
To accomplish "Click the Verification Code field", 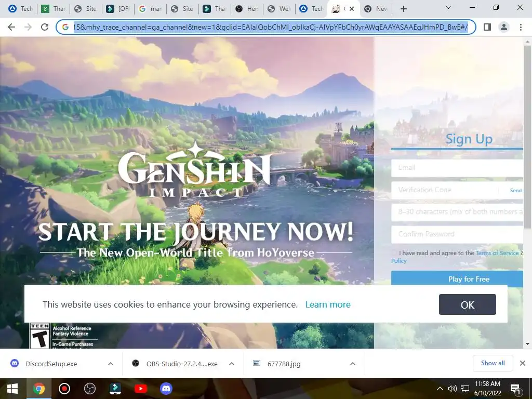I will coord(445,190).
